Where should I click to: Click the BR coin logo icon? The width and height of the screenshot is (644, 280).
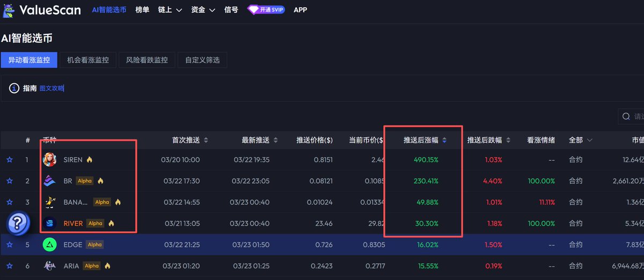click(x=49, y=181)
